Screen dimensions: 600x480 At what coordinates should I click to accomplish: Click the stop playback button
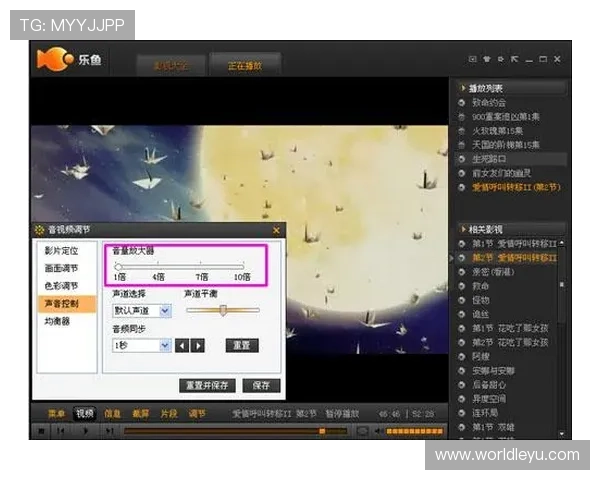42,431
